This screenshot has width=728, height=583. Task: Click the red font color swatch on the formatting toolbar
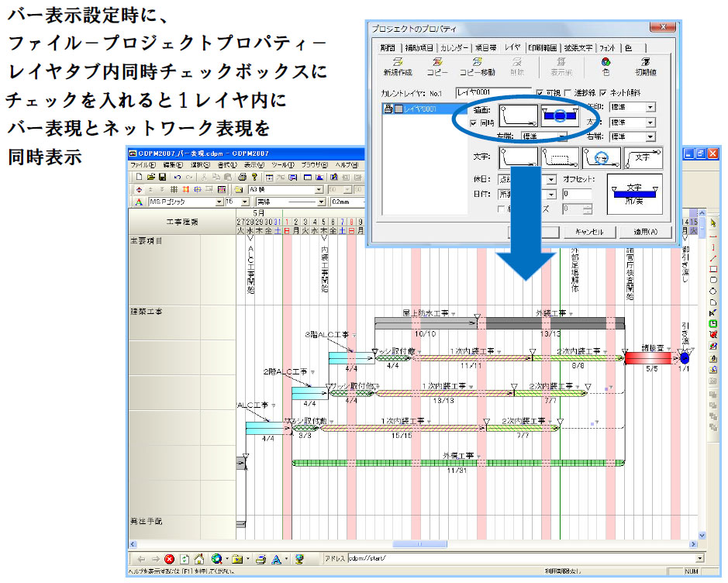[x=138, y=200]
